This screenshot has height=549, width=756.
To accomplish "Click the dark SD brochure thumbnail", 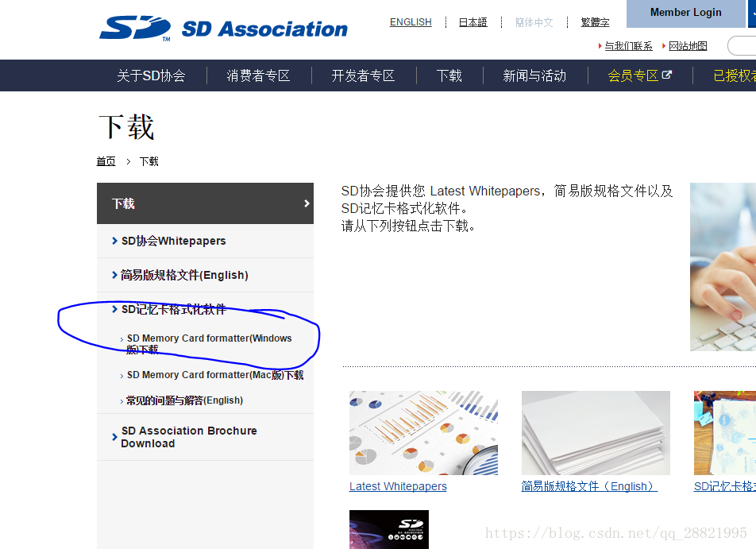I will coord(388,529).
